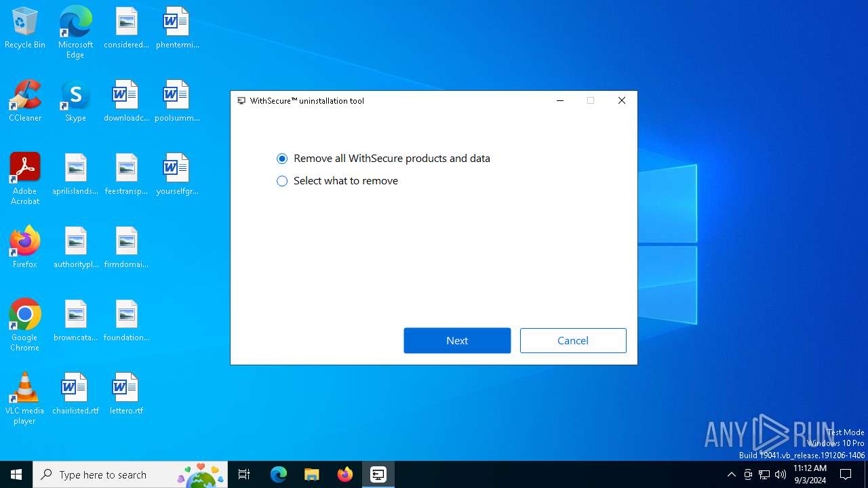Screen dimensions: 868x488
Task: Click the WithSecure title bar app icon
Action: pyautogui.click(x=241, y=101)
